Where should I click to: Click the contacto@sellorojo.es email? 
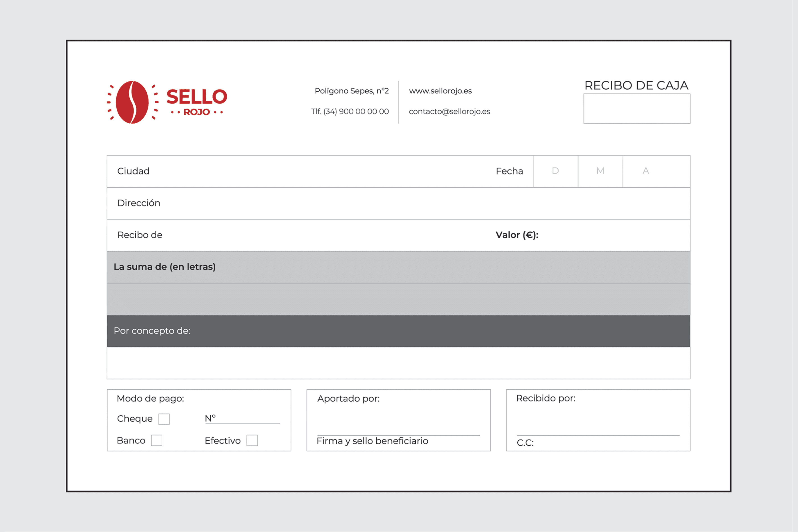click(449, 111)
